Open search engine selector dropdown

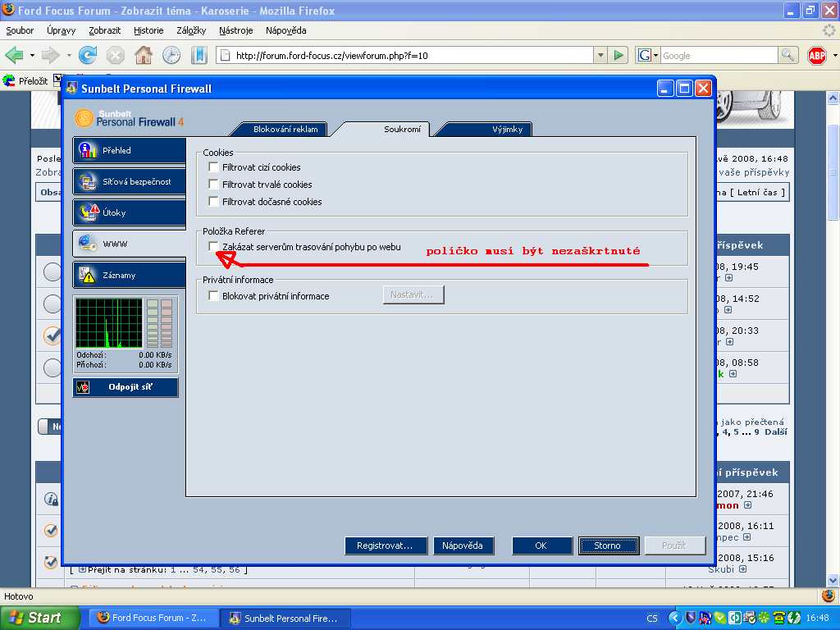pos(647,55)
